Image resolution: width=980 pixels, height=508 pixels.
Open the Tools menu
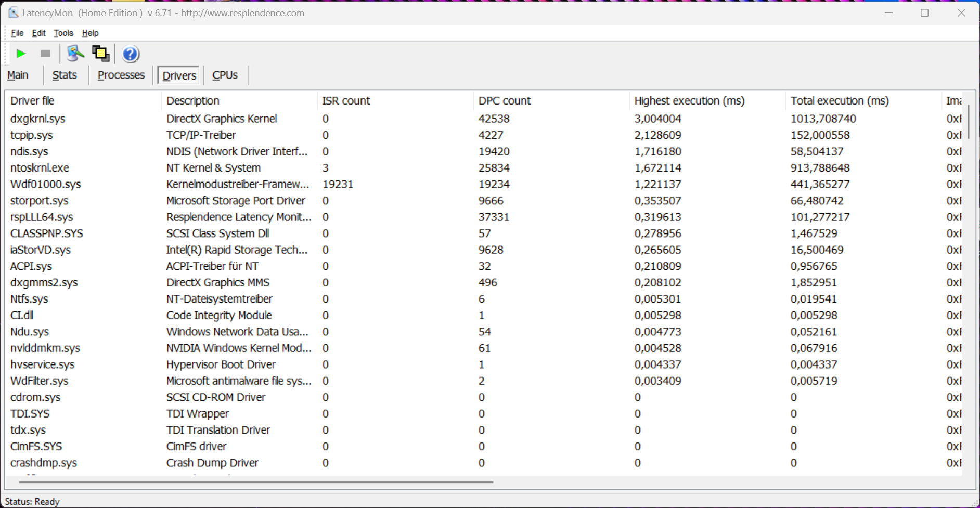[x=63, y=33]
